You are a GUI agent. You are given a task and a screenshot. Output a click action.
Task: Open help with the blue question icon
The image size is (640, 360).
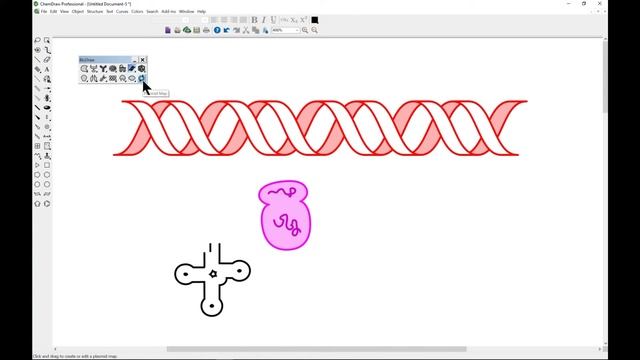tap(217, 30)
